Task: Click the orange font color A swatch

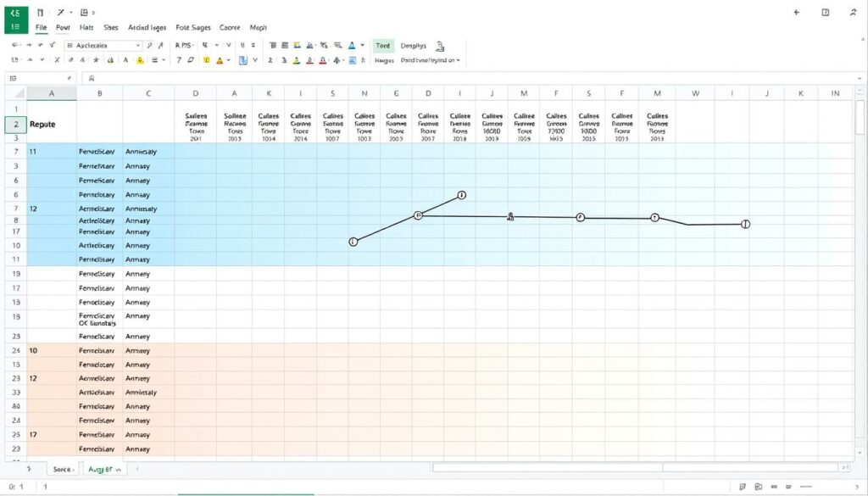Action: (220, 60)
